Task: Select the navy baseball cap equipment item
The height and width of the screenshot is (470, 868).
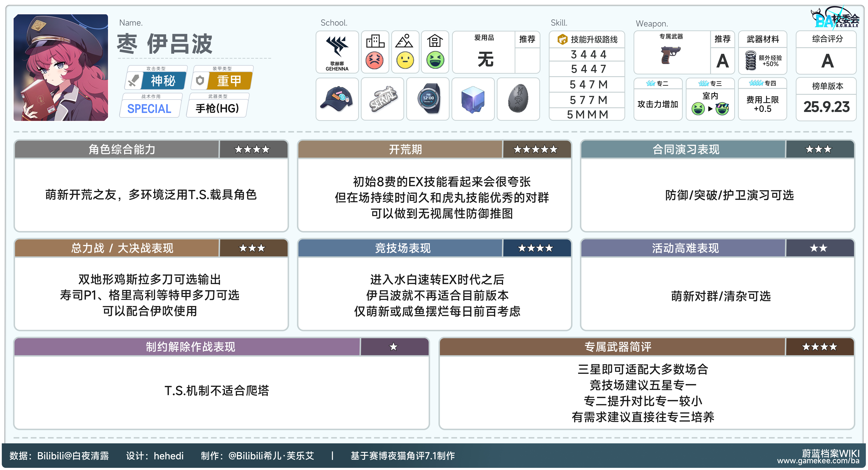Action: (337, 99)
